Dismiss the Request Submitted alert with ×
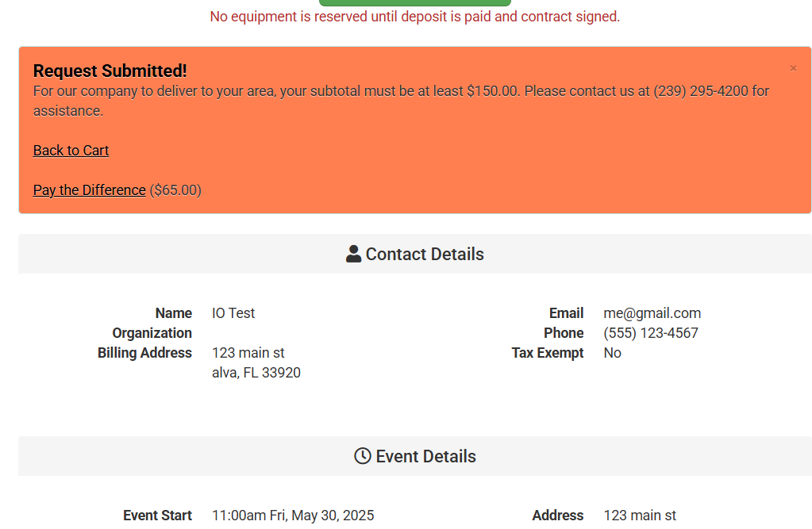Viewport: 812px width, 529px height. [x=792, y=69]
